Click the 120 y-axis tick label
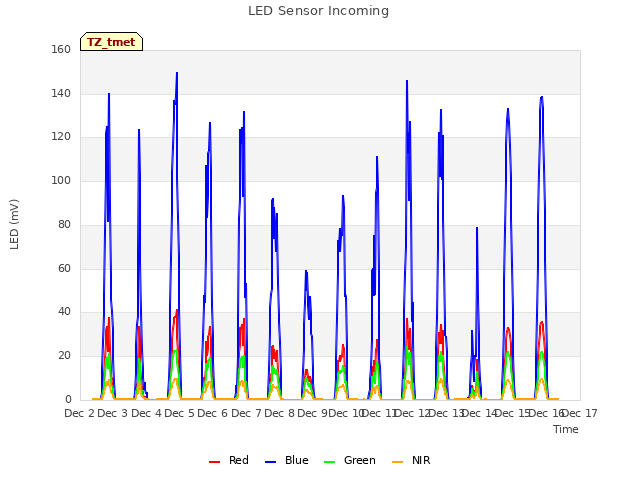 tap(61, 137)
